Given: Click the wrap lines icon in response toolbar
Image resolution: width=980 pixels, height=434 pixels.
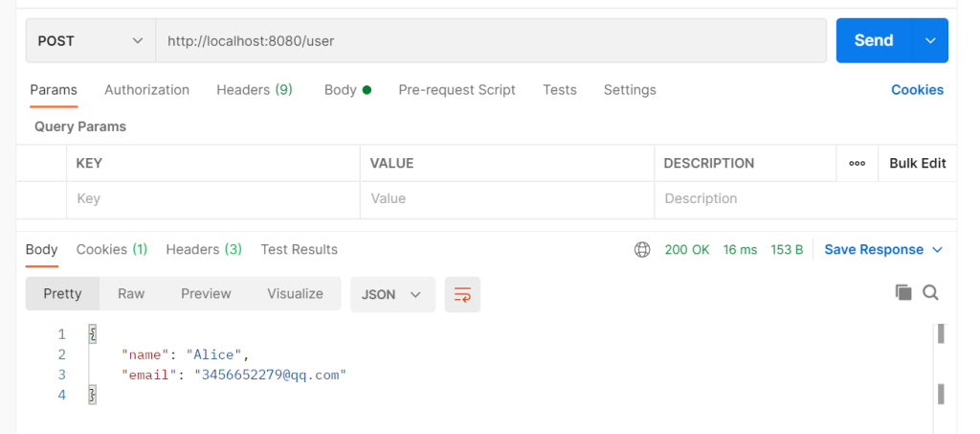Looking at the screenshot, I should (462, 294).
